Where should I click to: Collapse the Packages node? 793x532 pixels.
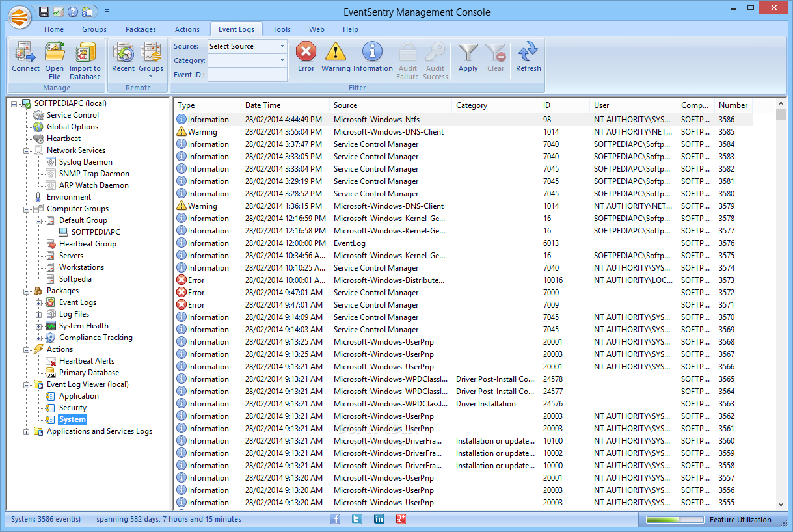pos(27,291)
